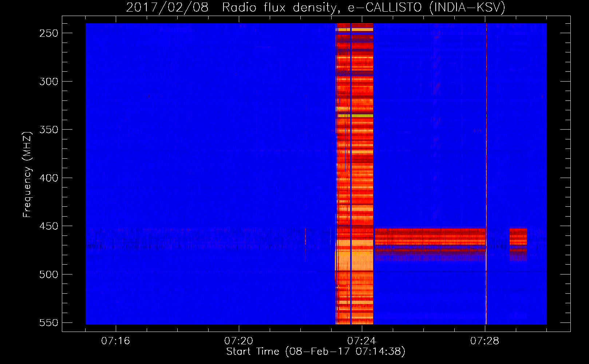This screenshot has width=589, height=364.
Task: Click the 07:20 time tick label
Action: pos(238,341)
